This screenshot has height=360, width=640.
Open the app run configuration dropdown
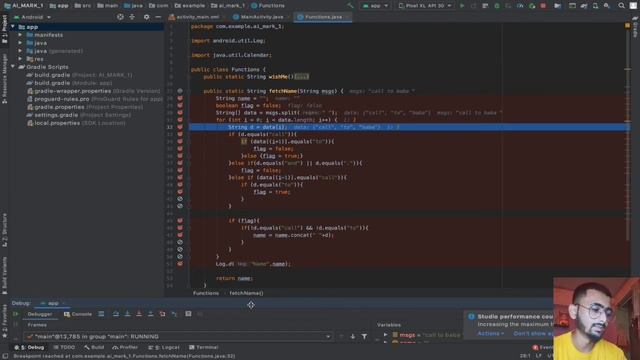point(376,6)
